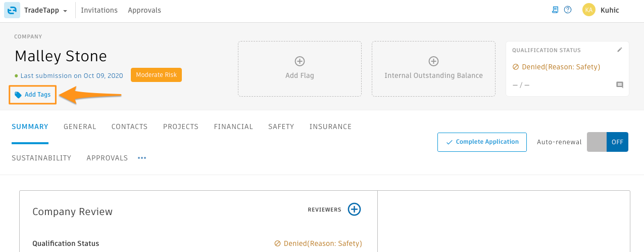Open the qualification status comment icon
This screenshot has width=644, height=252.
620,85
